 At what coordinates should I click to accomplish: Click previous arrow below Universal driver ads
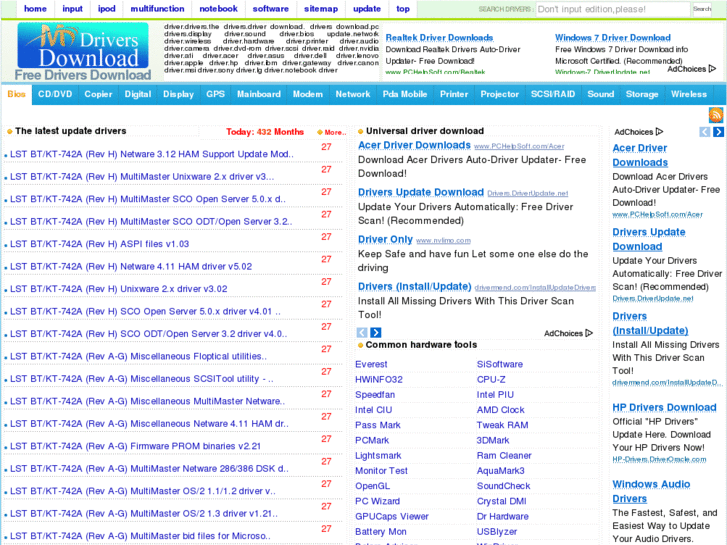362,333
